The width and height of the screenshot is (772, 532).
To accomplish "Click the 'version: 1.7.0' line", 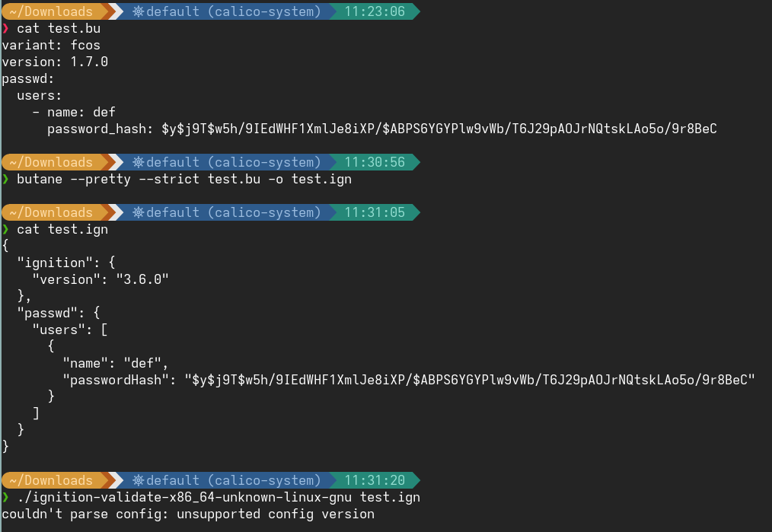I will tap(55, 62).
